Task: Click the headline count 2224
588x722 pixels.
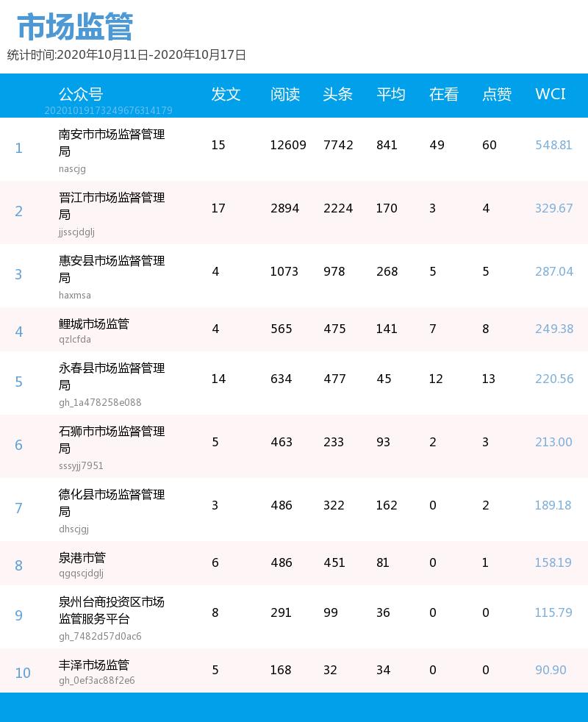Action: coord(338,208)
